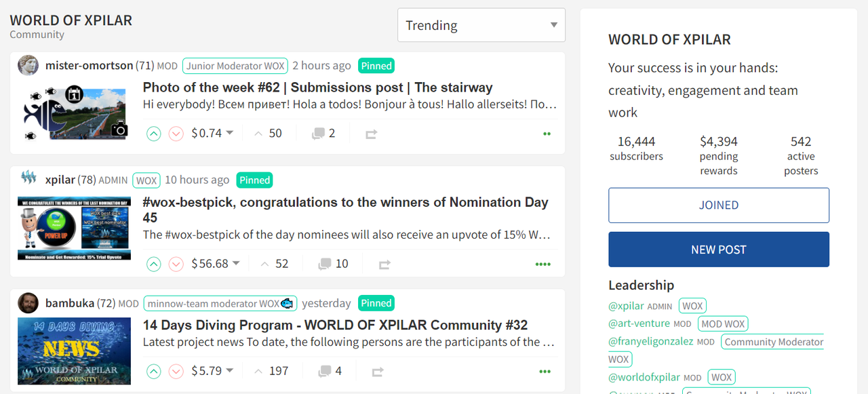This screenshot has width=868, height=394.
Task: Open post title Photo of the week #62
Action: [317, 87]
